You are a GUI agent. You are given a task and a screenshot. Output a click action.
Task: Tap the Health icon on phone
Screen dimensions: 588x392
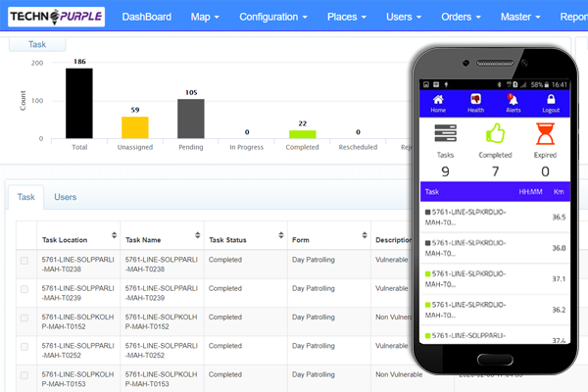(475, 99)
